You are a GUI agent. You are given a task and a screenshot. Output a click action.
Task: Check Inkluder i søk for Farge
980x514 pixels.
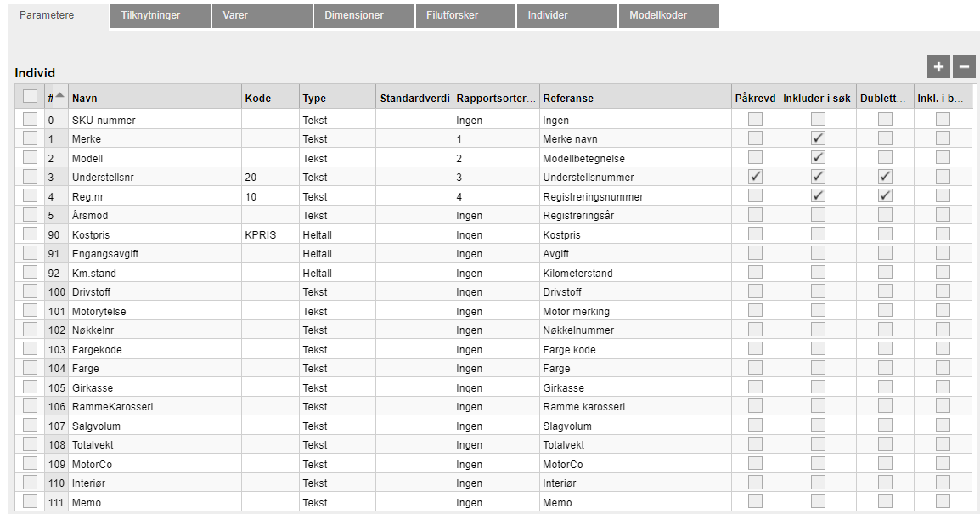click(818, 368)
